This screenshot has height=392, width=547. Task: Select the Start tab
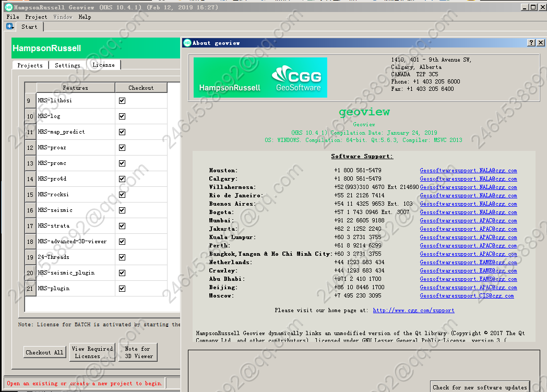[x=29, y=27]
